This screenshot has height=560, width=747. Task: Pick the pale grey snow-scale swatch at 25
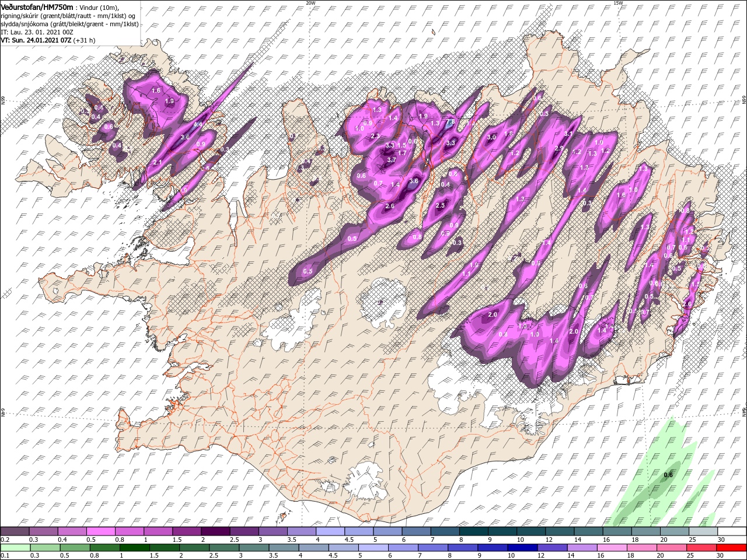click(703, 531)
